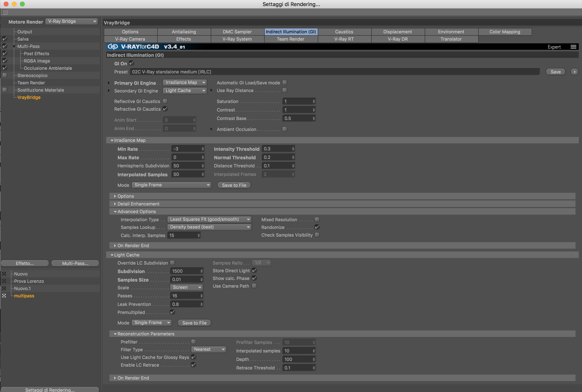
Task: Click the Preset name input field
Action: pyautogui.click(x=334, y=72)
